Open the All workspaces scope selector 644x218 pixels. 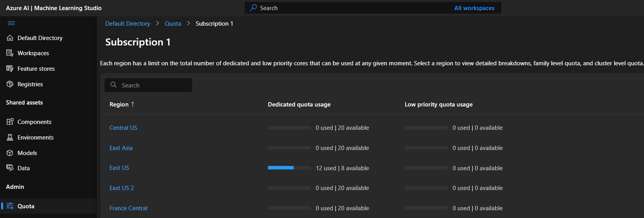click(x=474, y=8)
